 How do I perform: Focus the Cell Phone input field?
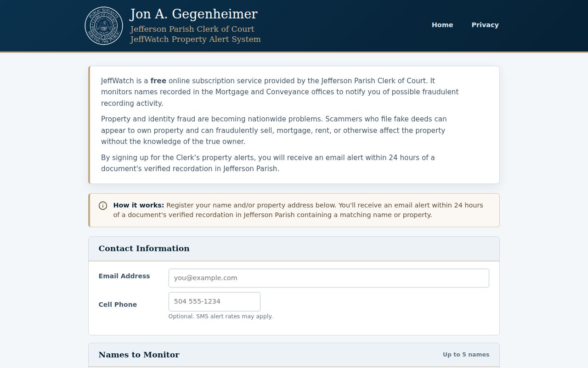tap(215, 302)
